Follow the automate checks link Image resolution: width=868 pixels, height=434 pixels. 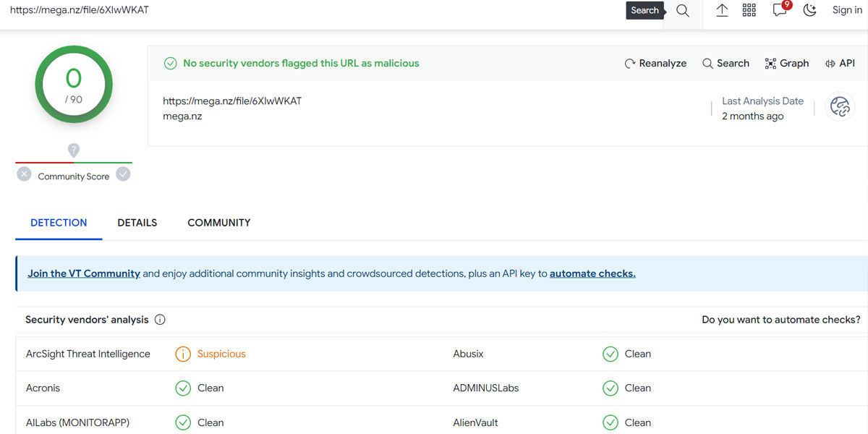(592, 273)
